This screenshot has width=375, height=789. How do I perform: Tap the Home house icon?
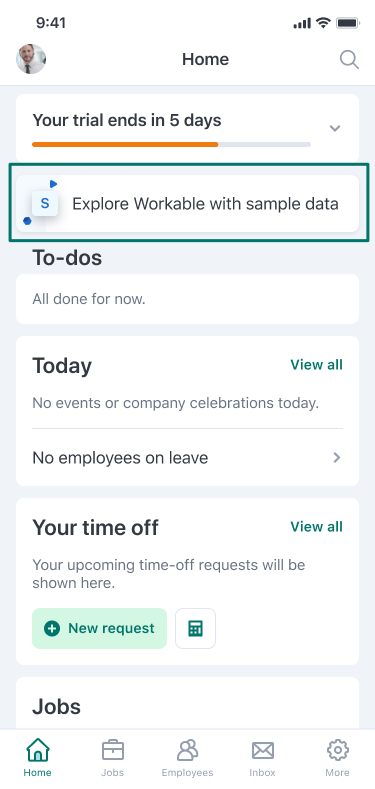[x=37, y=750]
